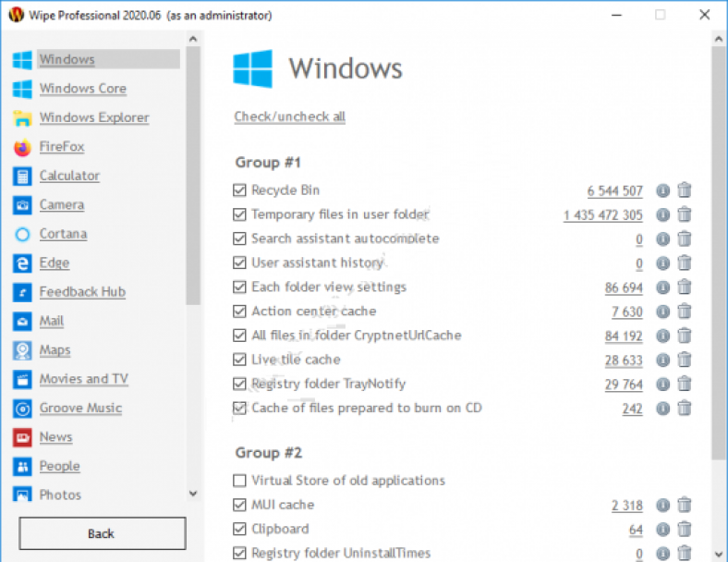Uncheck Registry folder UninstallTimes checkbox
728x562 pixels.
point(239,553)
